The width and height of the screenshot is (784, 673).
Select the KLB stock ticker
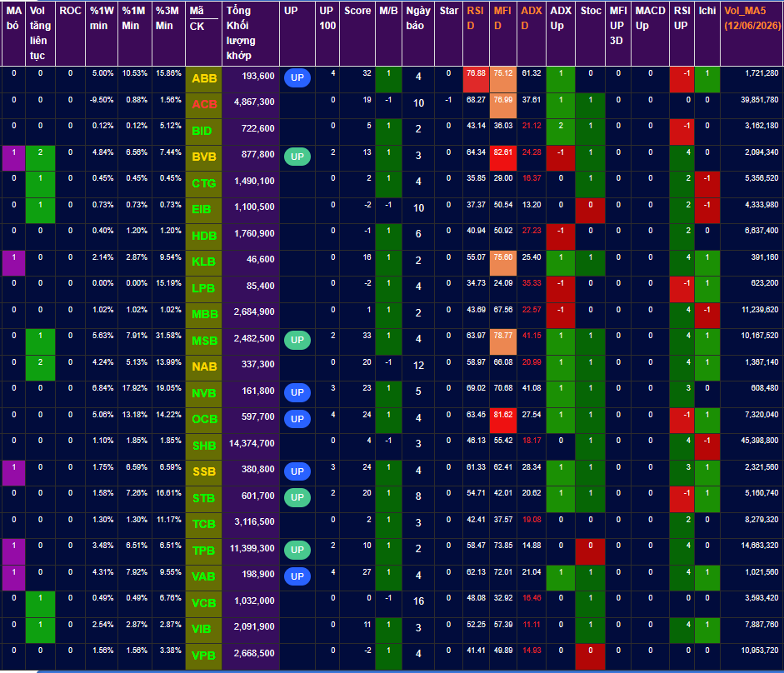203,262
